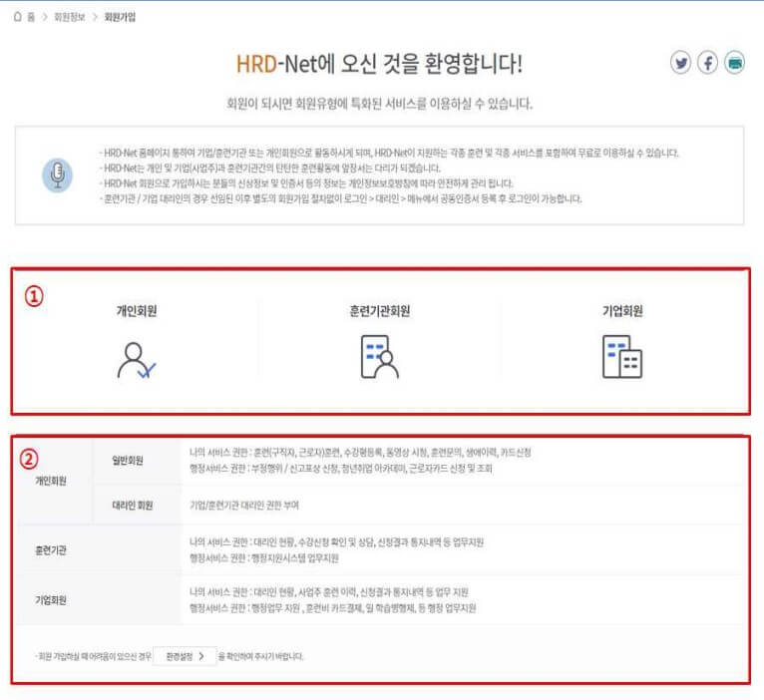
Task: Choose 훈련기관회원 building-person icon
Action: (x=380, y=357)
